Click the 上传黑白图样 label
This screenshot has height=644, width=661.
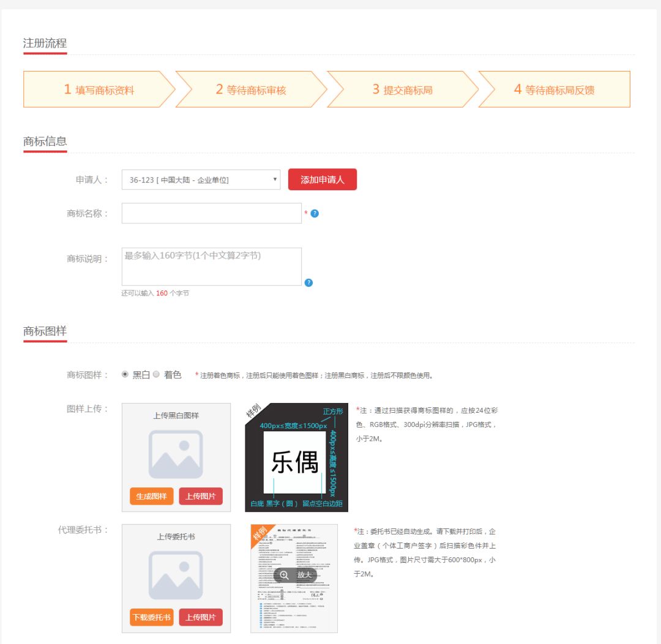pyautogui.click(x=176, y=416)
